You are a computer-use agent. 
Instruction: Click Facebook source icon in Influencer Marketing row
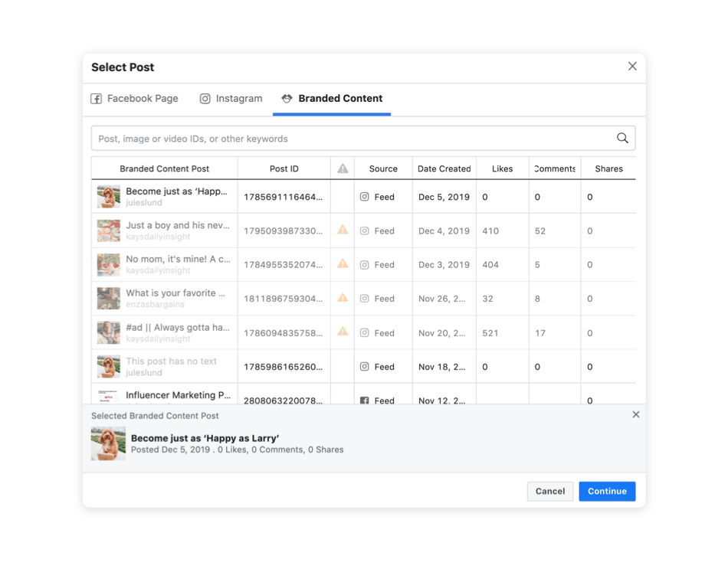click(365, 400)
